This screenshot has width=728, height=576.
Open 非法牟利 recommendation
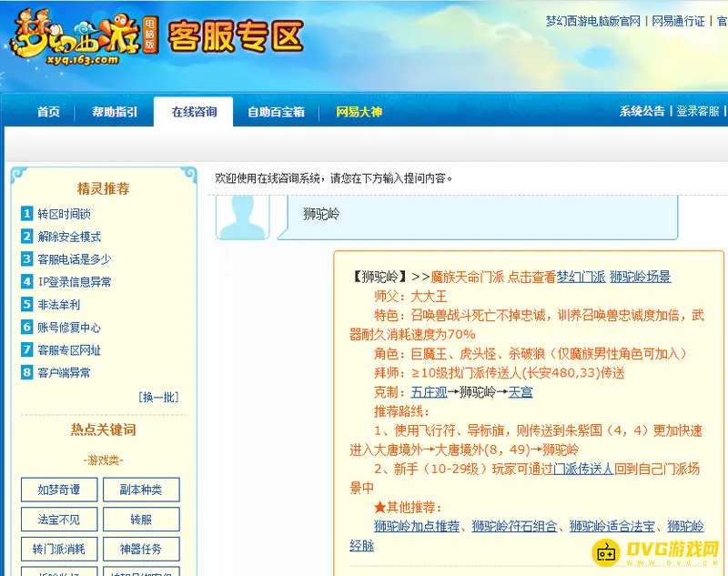59,305
